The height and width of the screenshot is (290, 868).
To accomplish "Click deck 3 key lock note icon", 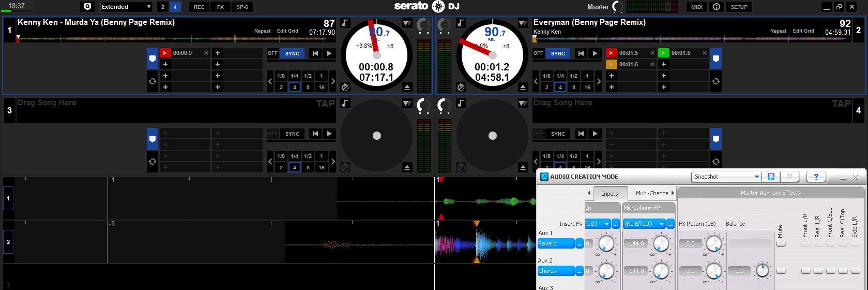I will pyautogui.click(x=345, y=104).
